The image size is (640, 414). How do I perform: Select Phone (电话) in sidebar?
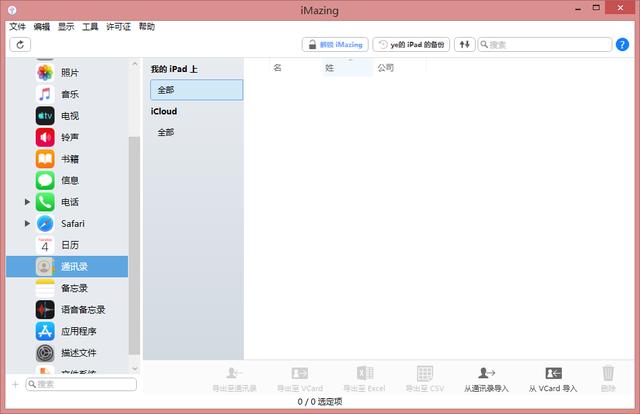click(67, 202)
